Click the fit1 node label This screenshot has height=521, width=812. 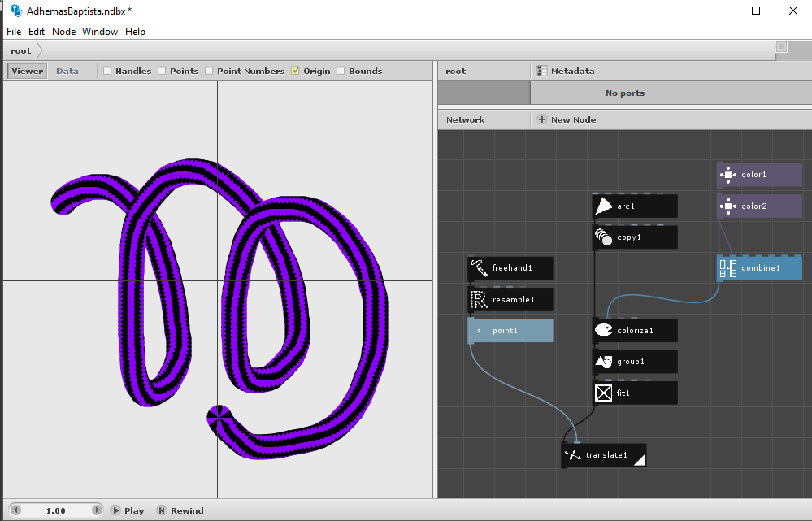623,393
